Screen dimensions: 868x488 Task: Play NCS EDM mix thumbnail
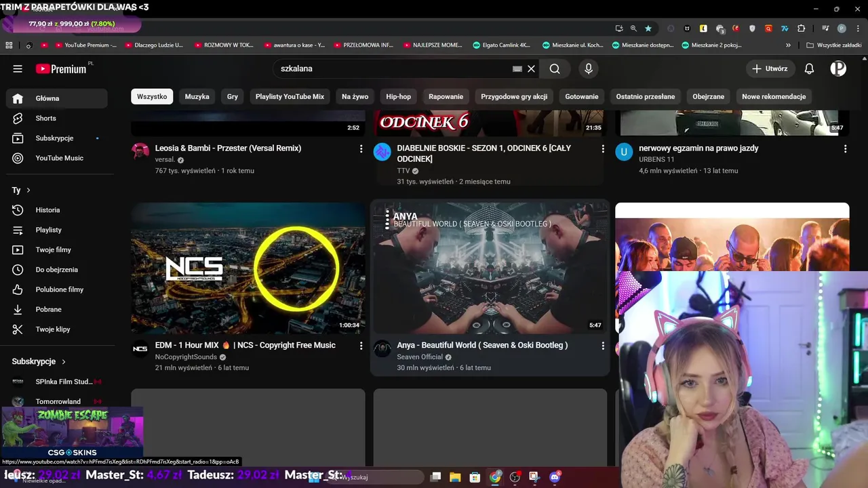point(248,268)
